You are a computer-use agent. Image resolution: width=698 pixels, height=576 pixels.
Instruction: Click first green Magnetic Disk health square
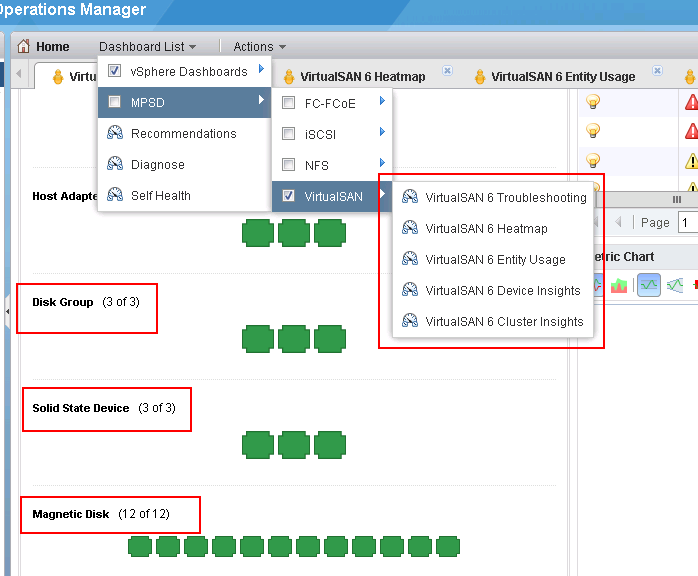click(140, 546)
